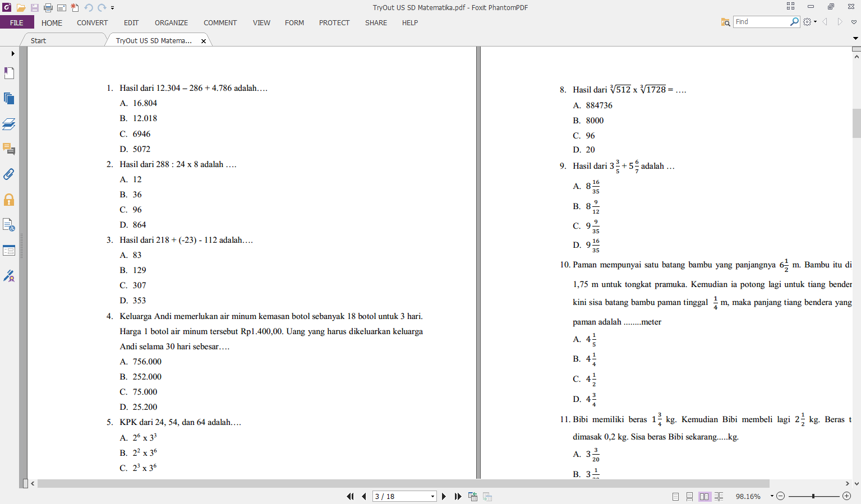This screenshot has height=504, width=861.
Task: Toggle full screen ribbon mode icon
Action: click(x=790, y=6)
